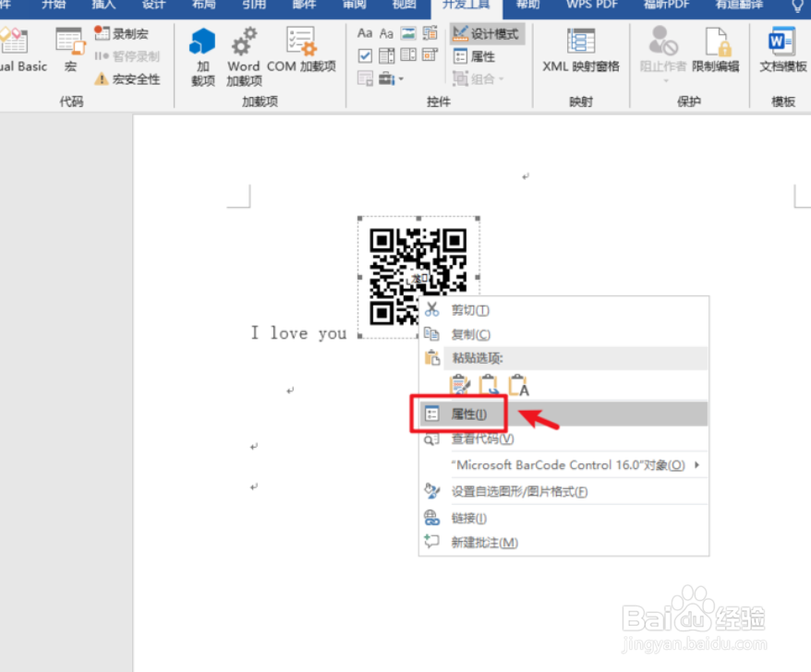Switch to the 视图 view tab
Viewport: 811px width, 672px height.
point(405,5)
